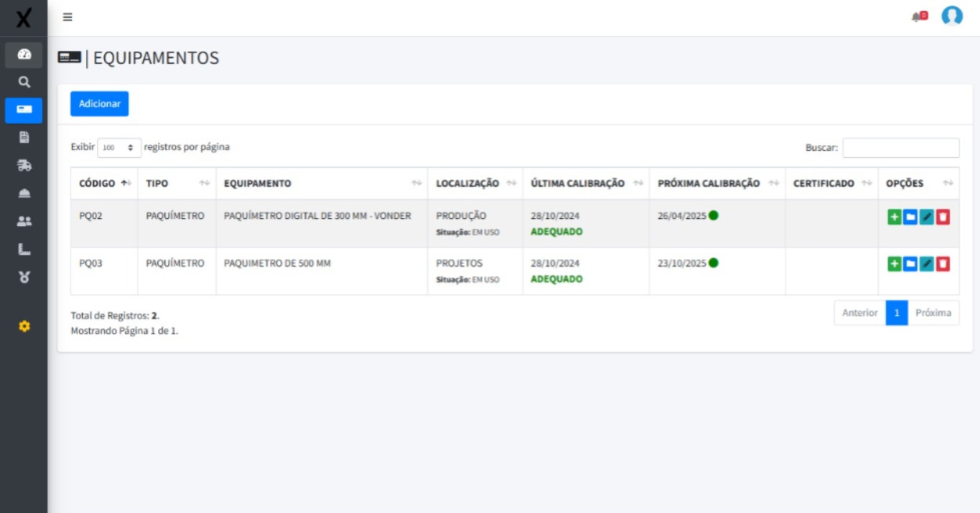
Task: Click the magnifier search icon in sidebar
Action: (24, 83)
